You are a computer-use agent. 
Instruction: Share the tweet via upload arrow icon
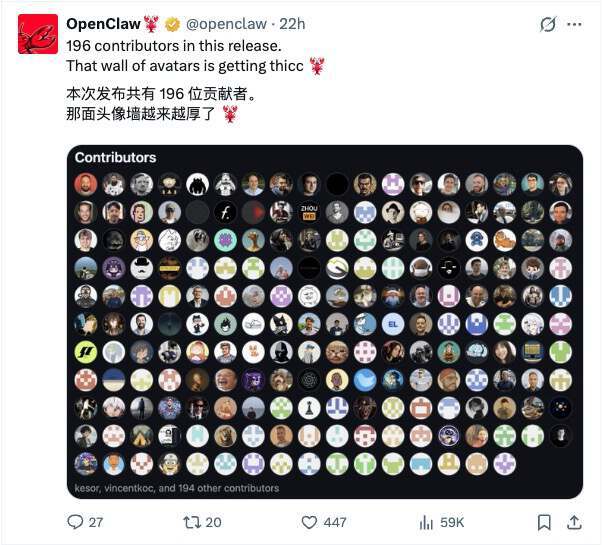point(574,522)
